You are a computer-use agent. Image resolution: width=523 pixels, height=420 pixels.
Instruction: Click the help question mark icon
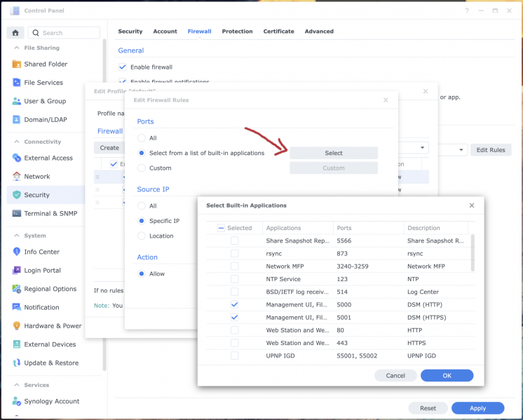pyautogui.click(x=467, y=11)
